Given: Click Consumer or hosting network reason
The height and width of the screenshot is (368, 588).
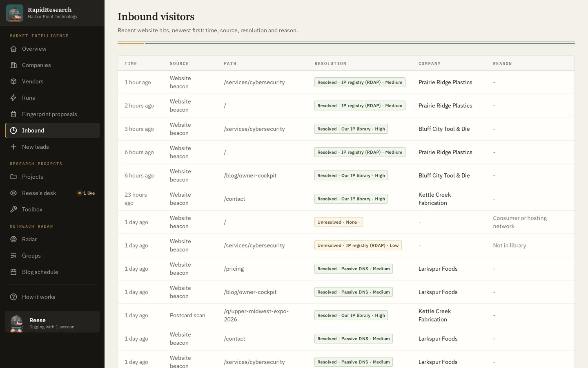Looking at the screenshot, I should coord(520,222).
